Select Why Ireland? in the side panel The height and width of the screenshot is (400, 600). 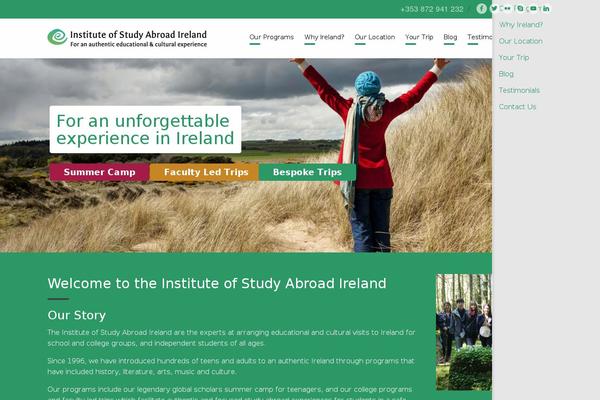pos(521,25)
